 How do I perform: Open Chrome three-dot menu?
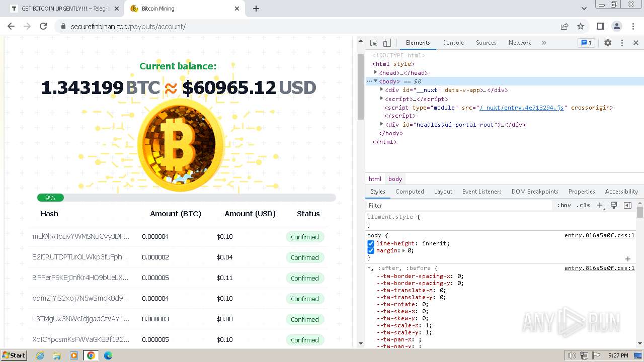pos(632,26)
